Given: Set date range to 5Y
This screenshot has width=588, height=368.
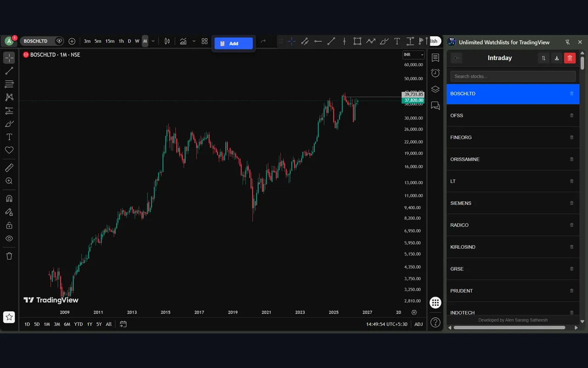Looking at the screenshot, I should pos(99,324).
